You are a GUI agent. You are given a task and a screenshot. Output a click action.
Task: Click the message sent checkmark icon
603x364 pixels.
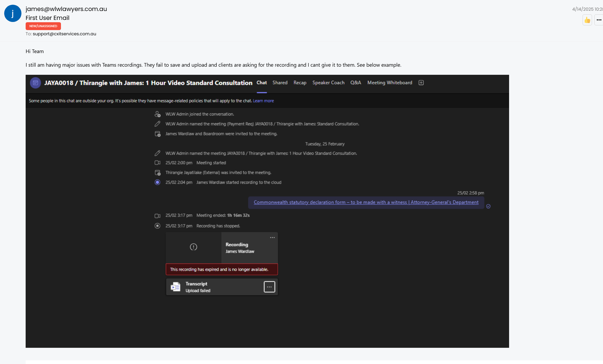488,206
